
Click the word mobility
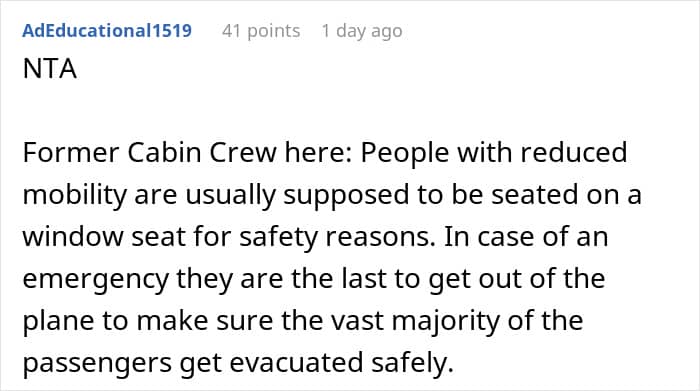tap(75, 196)
